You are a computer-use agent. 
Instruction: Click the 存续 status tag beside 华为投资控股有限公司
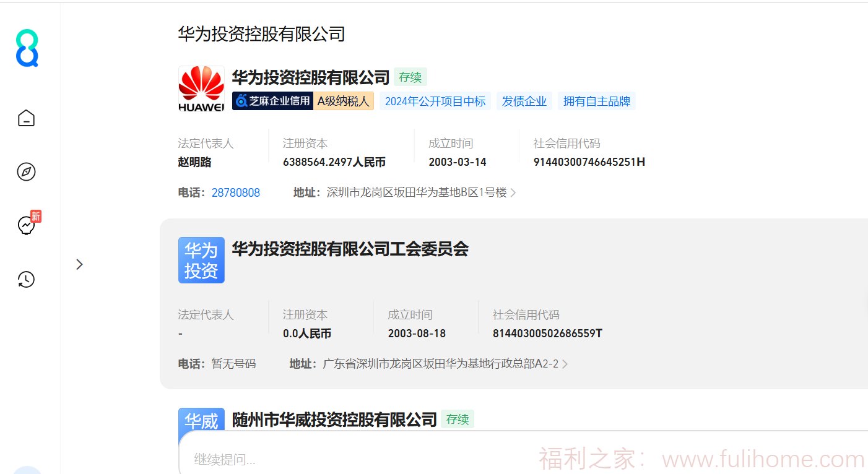point(410,77)
